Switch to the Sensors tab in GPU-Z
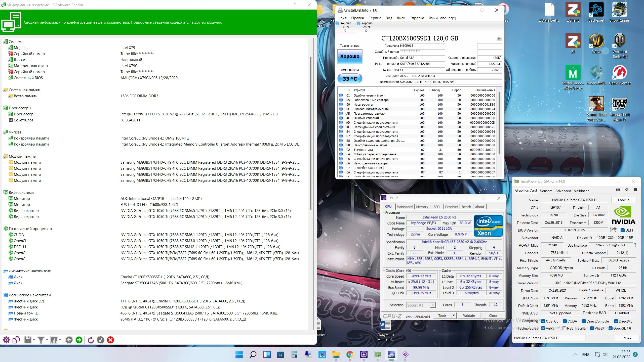The image size is (644, 362). 546,191
